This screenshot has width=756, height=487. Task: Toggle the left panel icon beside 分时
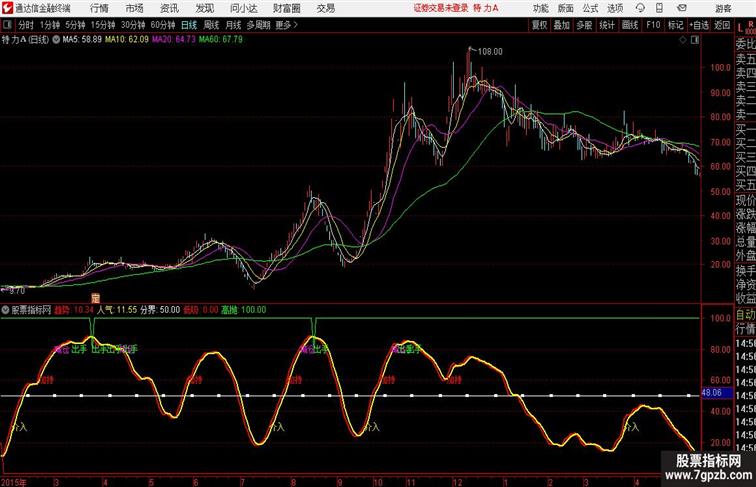pos(7,25)
